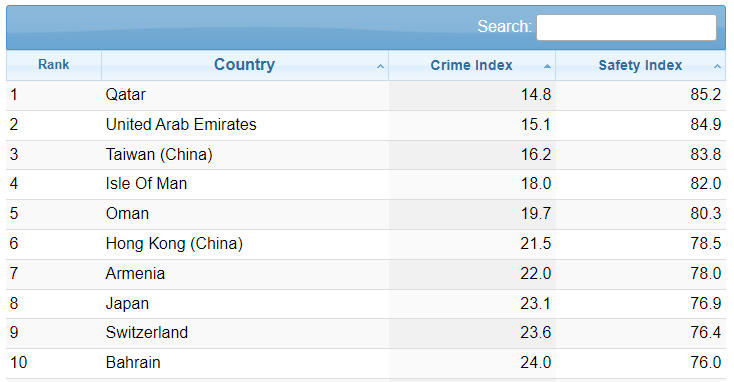Select the United Arab Emirates row
Image resolution: width=734 pixels, height=382 pixels.
click(366, 125)
